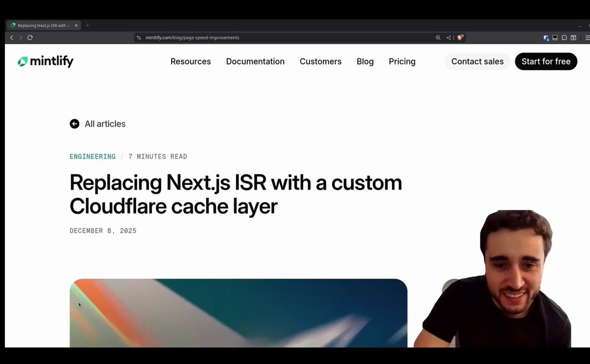Viewport: 590px width, 364px height.
Task: Open the browser hamburger menu
Action: pos(587,37)
